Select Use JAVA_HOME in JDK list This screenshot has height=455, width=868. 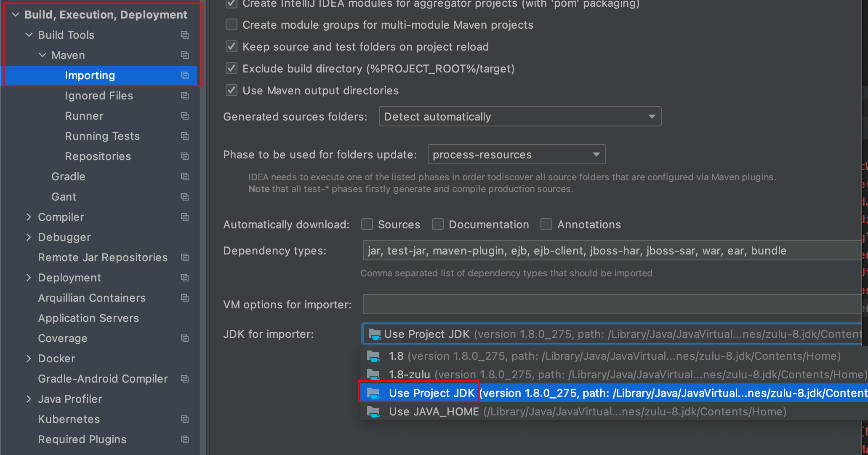[x=434, y=412]
